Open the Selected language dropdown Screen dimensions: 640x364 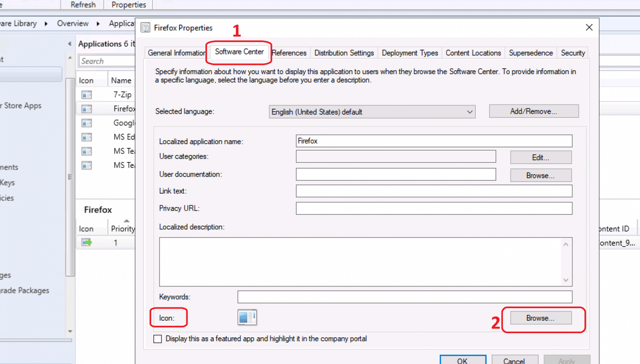469,112
